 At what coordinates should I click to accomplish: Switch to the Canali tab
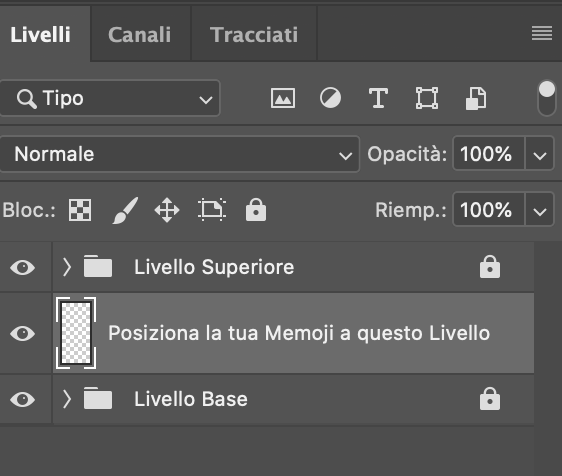[139, 35]
